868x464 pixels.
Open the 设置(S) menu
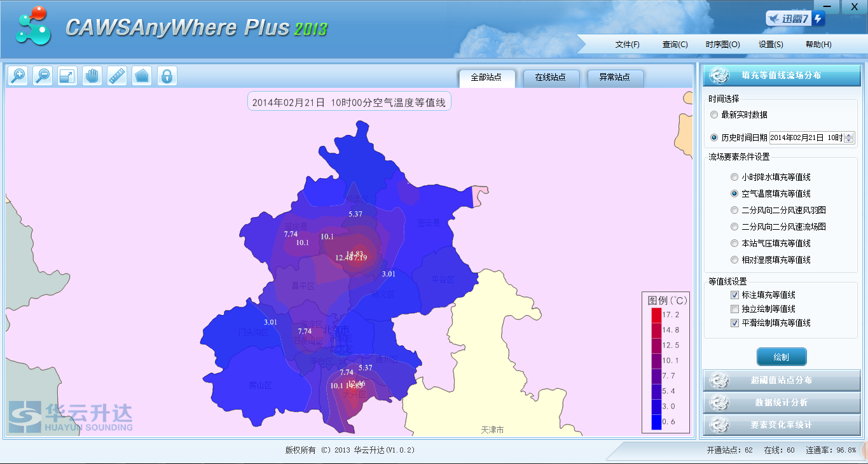pyautogui.click(x=771, y=45)
